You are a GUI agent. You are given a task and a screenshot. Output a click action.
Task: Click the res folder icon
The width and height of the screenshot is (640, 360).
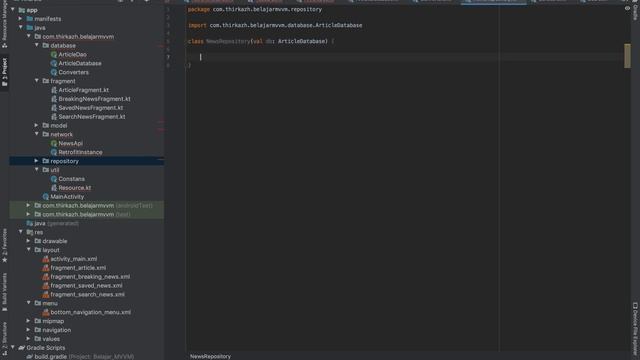click(x=30, y=232)
